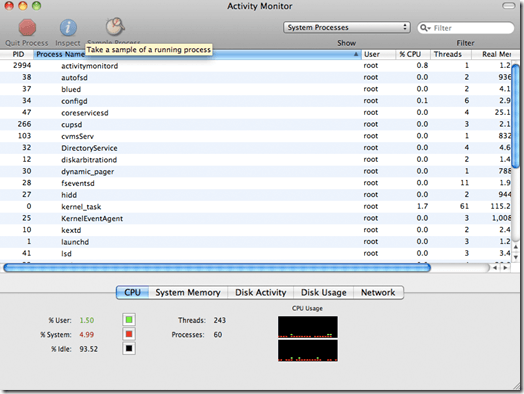The image size is (524, 394).
Task: Select the cupsd process row
Action: coord(256,124)
